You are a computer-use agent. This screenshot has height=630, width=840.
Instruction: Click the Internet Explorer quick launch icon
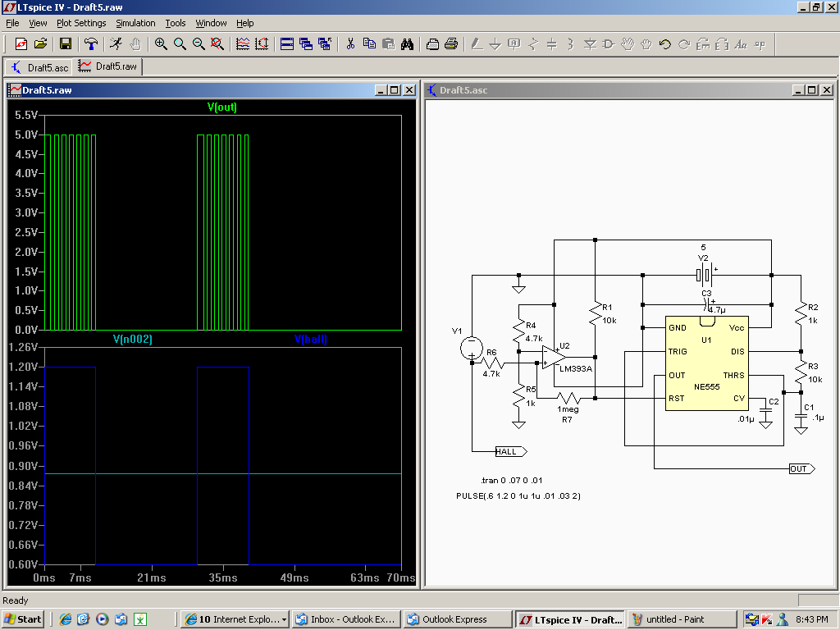(66, 619)
